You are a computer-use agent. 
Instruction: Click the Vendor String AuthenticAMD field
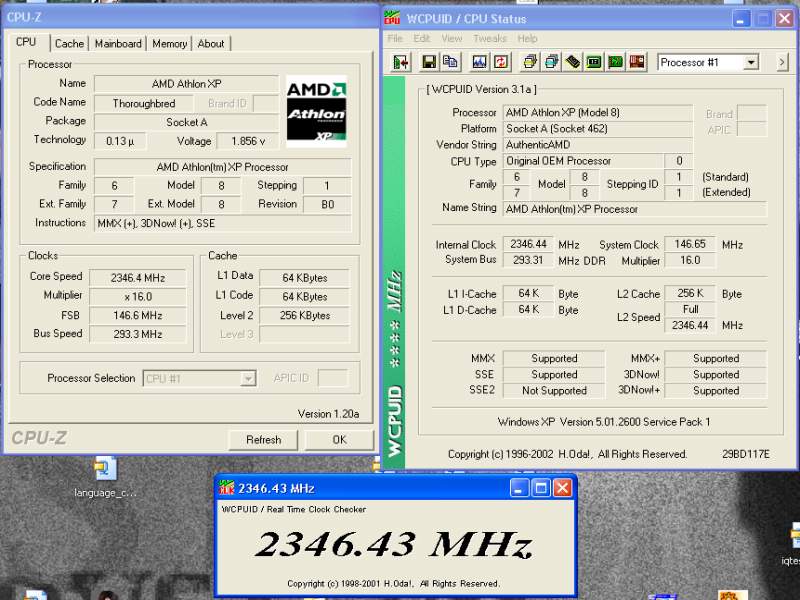click(x=597, y=145)
